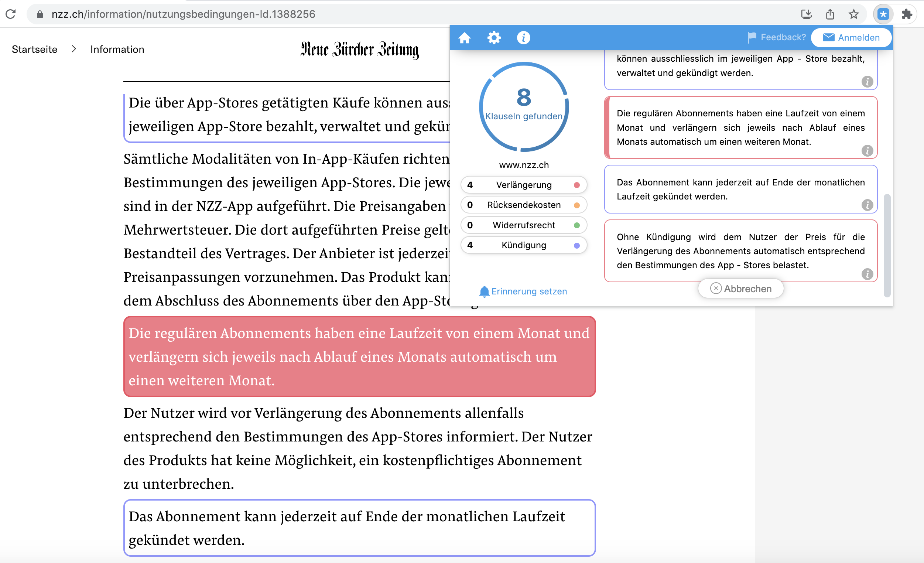Filter clauses by Verlängerung category
924x563 pixels.
click(524, 185)
